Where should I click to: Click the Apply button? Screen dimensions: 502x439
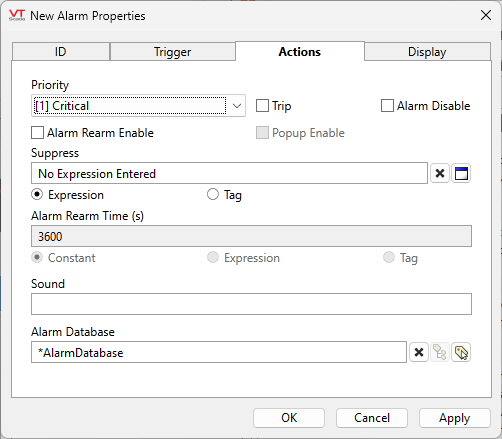(x=455, y=418)
